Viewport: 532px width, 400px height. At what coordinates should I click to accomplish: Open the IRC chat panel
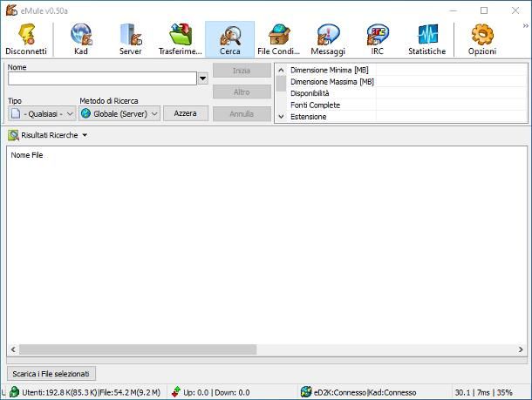[x=378, y=39]
